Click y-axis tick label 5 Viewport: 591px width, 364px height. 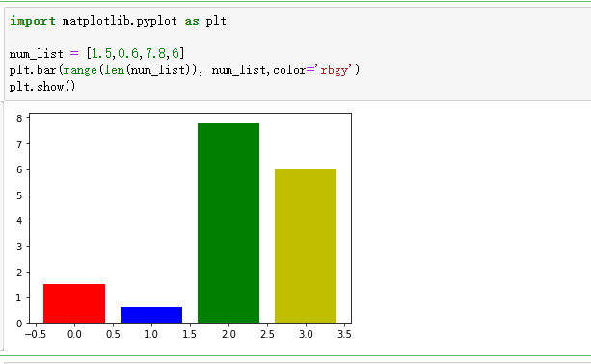(x=19, y=195)
